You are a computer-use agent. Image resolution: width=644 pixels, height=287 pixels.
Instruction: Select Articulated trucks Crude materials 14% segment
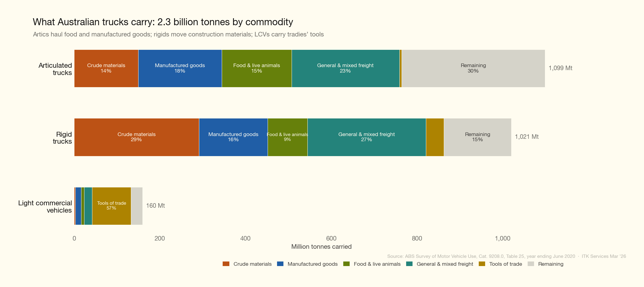(x=106, y=68)
